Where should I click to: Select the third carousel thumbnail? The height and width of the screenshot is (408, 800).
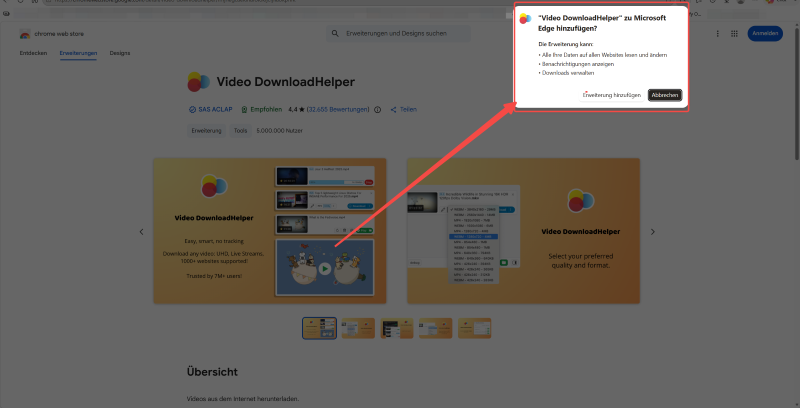click(397, 328)
